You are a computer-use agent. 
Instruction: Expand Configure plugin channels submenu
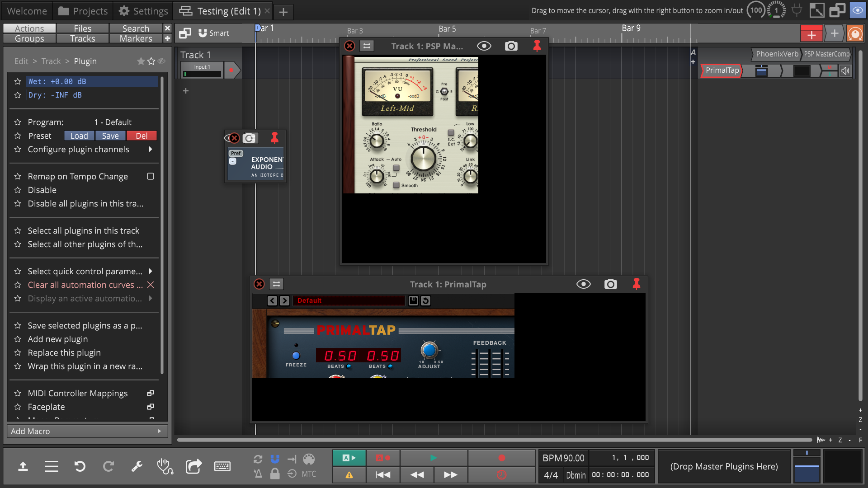click(151, 149)
